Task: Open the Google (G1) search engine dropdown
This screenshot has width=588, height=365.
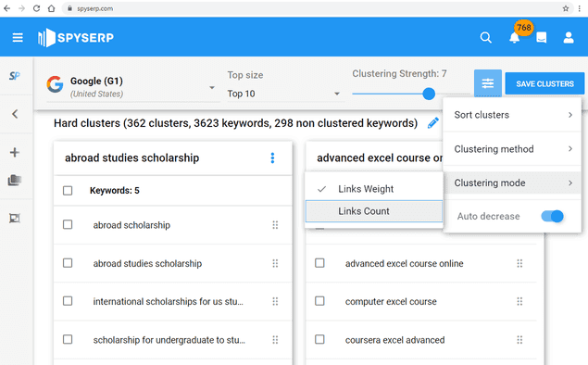Action: [132, 87]
